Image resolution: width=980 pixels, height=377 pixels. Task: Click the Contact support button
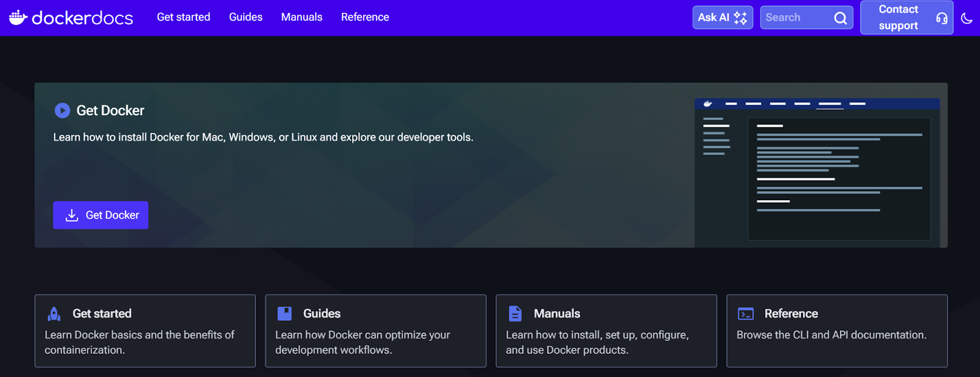point(907,17)
